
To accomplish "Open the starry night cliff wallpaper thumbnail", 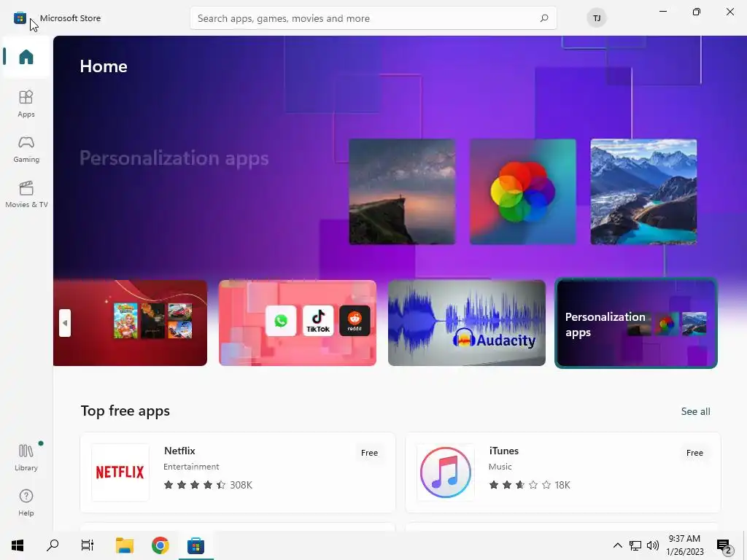I will [402, 192].
